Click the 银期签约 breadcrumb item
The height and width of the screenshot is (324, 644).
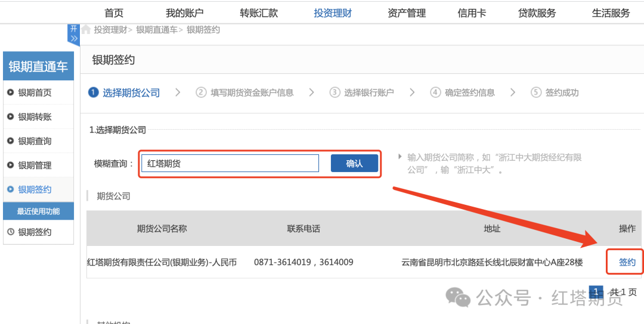(x=203, y=30)
